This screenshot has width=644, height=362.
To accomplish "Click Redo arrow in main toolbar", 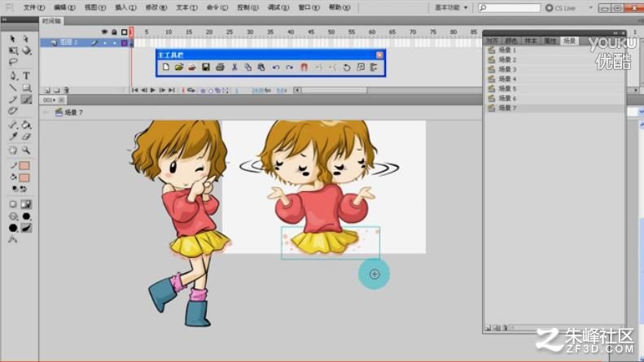I will (x=290, y=68).
